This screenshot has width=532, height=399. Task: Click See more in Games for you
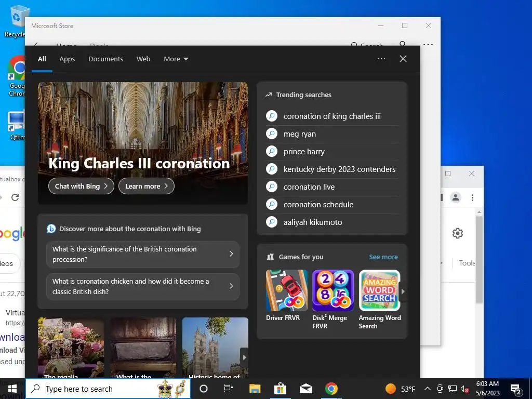click(383, 257)
